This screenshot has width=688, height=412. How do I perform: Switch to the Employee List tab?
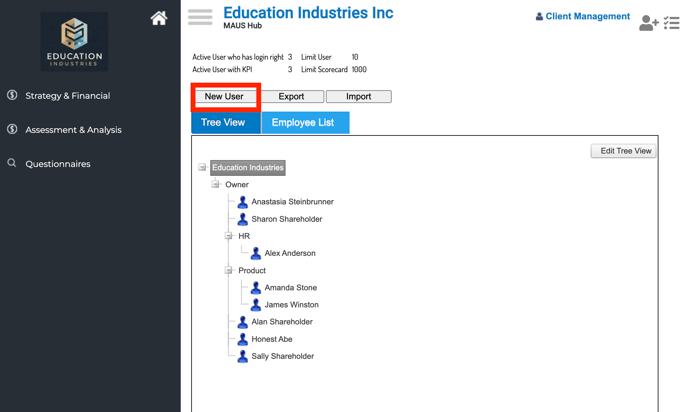click(304, 123)
